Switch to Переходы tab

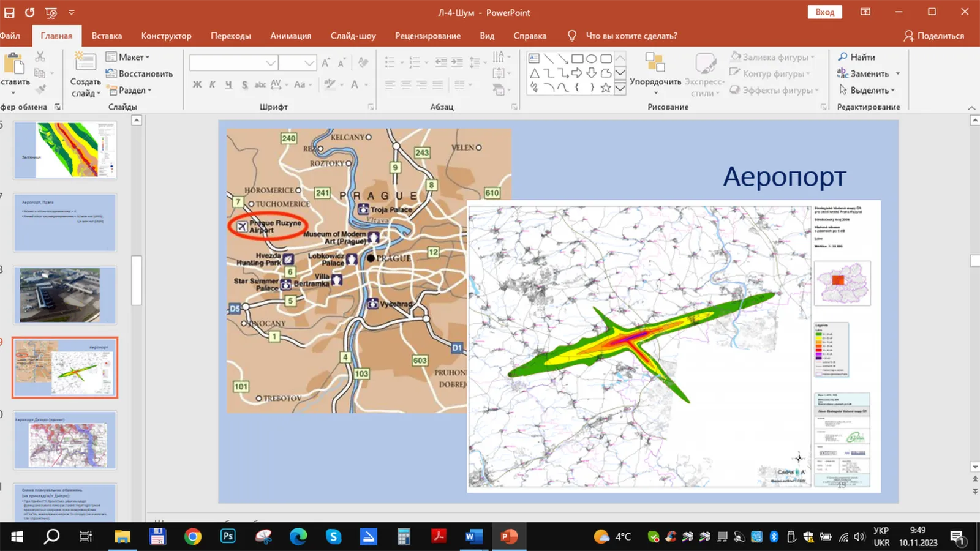(231, 36)
